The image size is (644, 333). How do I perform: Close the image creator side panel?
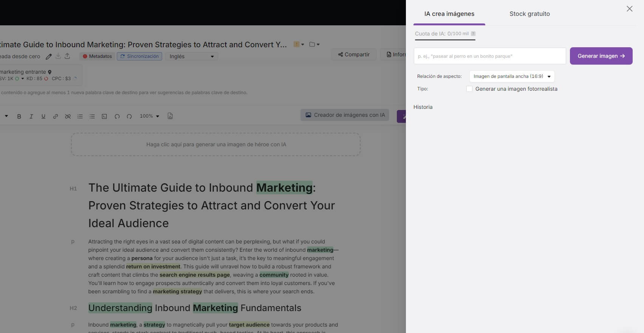tap(629, 9)
